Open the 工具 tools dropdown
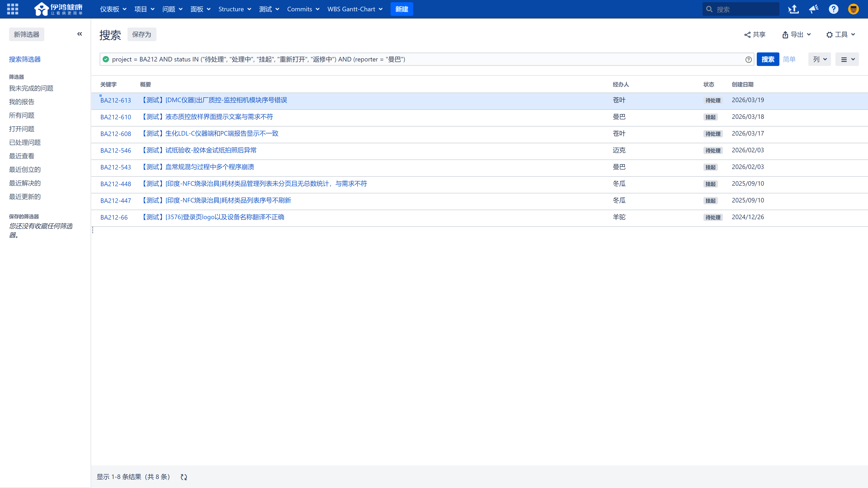 (x=841, y=34)
